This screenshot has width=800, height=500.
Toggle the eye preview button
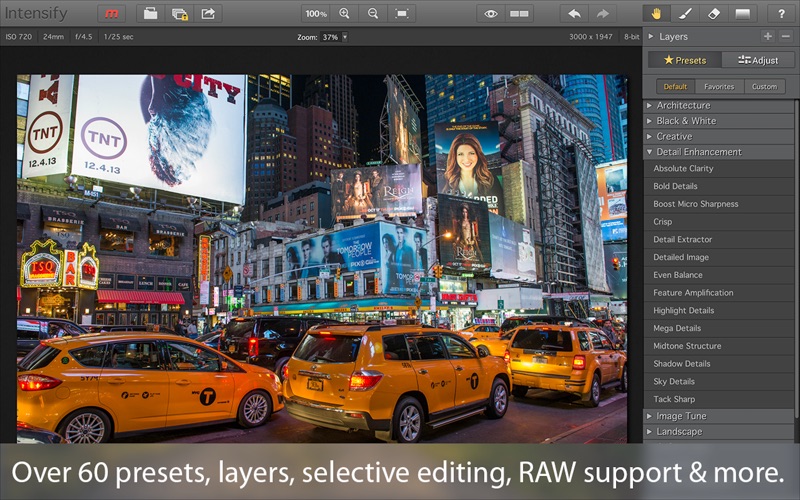point(490,14)
